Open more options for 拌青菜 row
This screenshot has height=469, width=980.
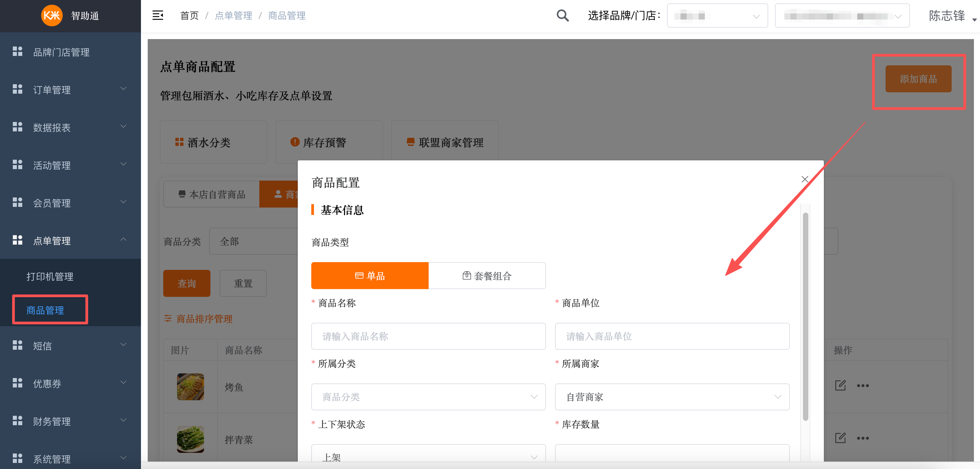(x=862, y=438)
